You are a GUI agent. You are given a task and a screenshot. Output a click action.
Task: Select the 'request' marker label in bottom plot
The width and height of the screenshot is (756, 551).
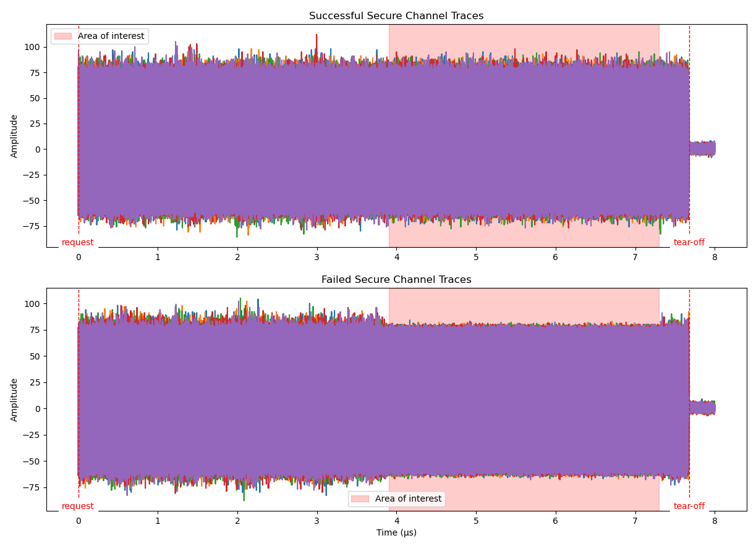tap(78, 507)
